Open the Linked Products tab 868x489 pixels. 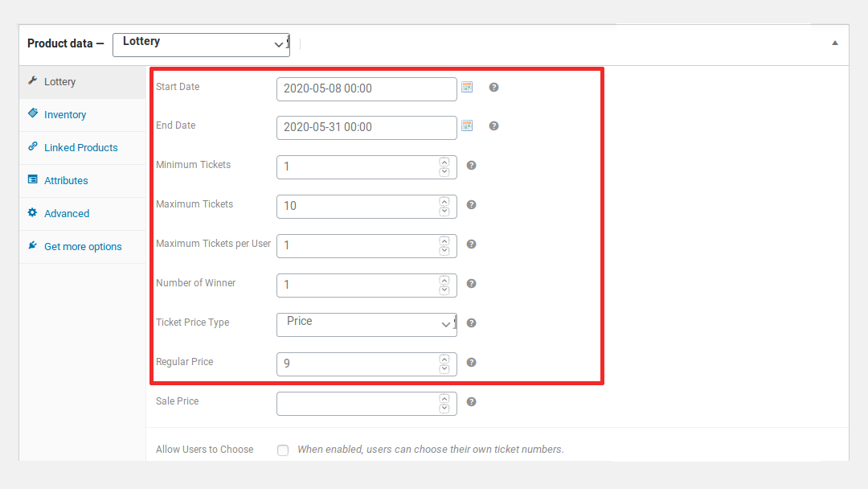point(83,148)
